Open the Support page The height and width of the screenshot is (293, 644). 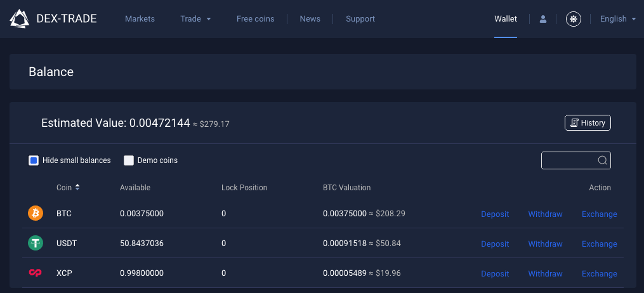360,19
